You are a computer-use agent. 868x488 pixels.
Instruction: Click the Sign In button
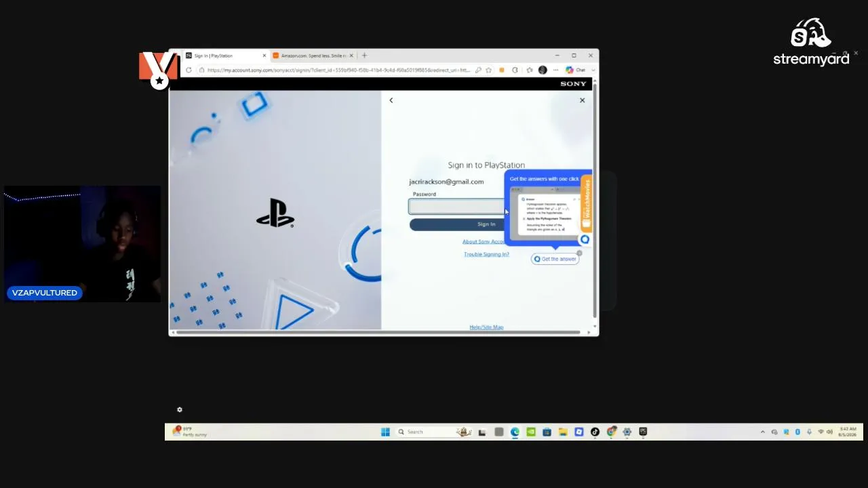coord(458,224)
